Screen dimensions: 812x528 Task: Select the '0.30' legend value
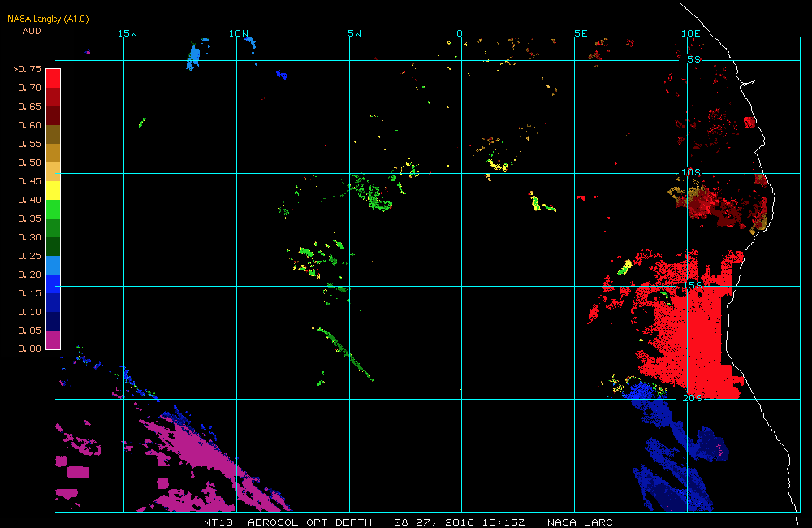pos(29,237)
